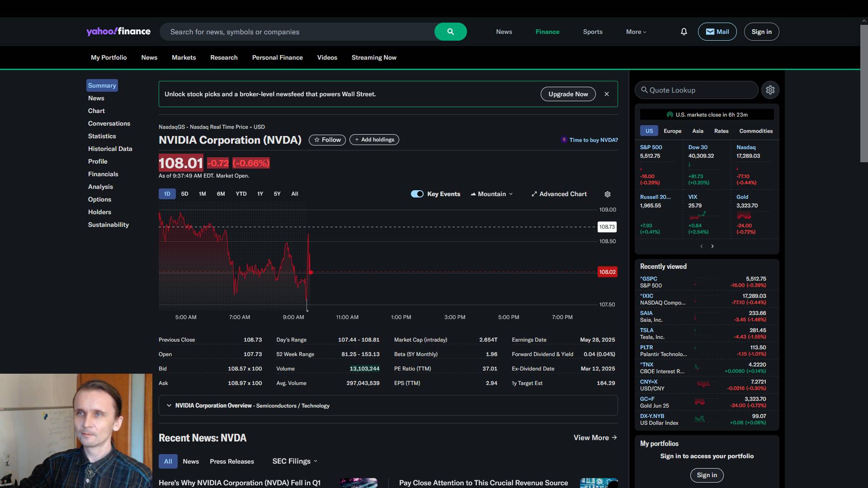The image size is (868, 488).
Task: Select the 5D chart range
Action: point(184,194)
